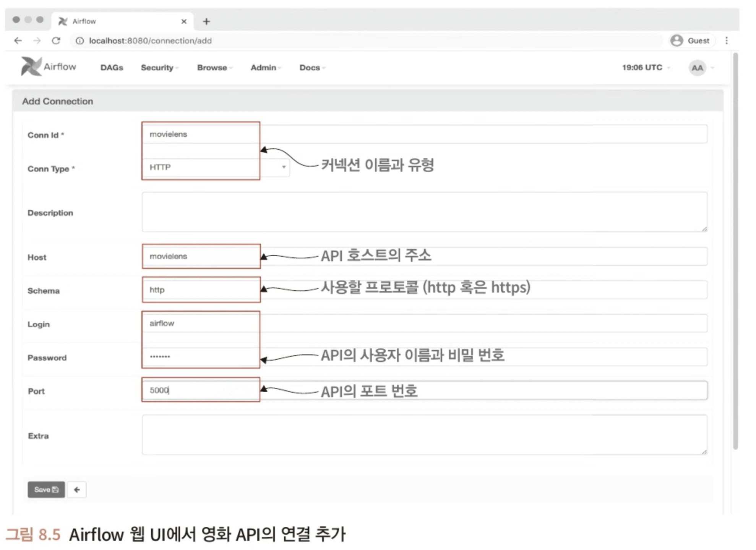Click the Save button
The height and width of the screenshot is (550, 756).
46,489
